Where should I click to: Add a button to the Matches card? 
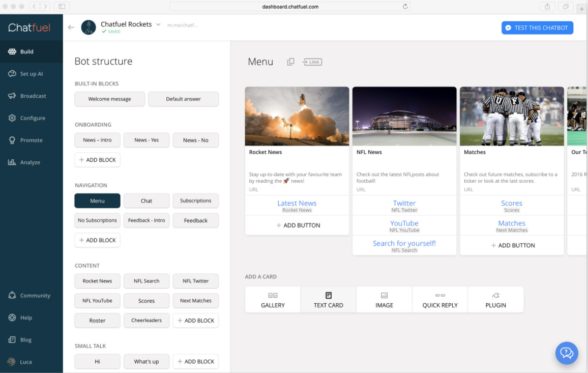[x=512, y=245]
